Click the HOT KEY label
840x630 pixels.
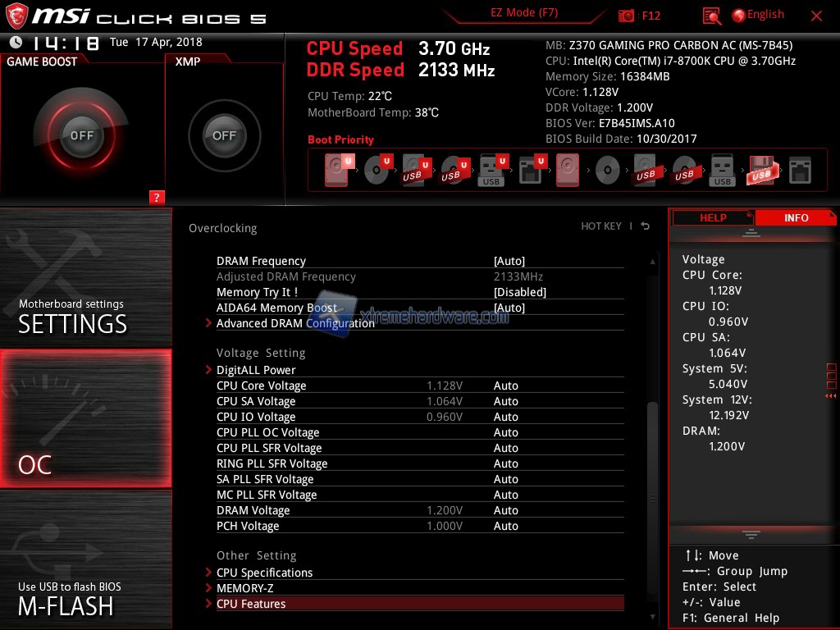click(601, 226)
